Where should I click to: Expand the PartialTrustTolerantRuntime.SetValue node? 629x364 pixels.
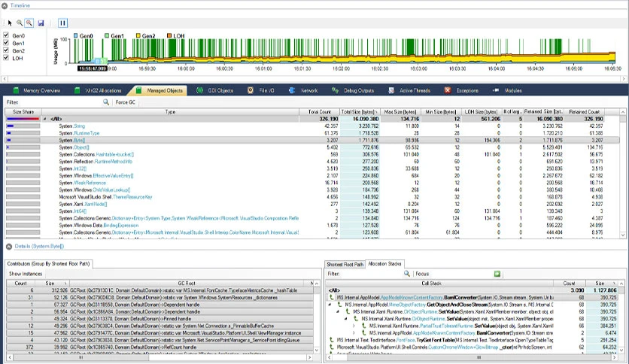pyautogui.click(x=354, y=326)
